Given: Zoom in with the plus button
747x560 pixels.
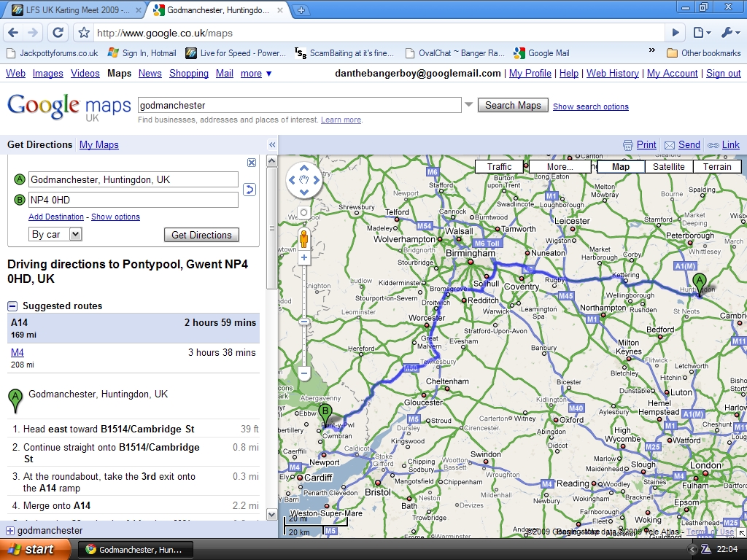Looking at the screenshot, I should 304,257.
